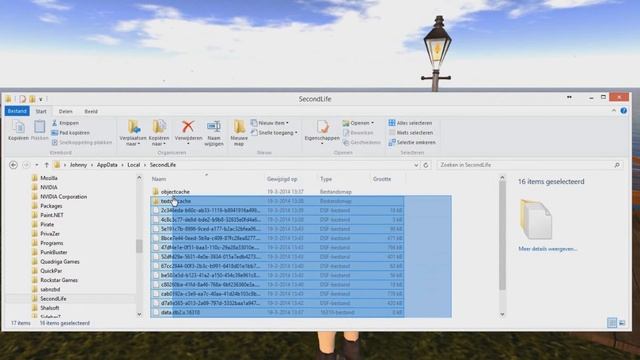Sort by the Gewijzigd op column header
Viewport: 640px width, 360px height.
click(x=282, y=179)
